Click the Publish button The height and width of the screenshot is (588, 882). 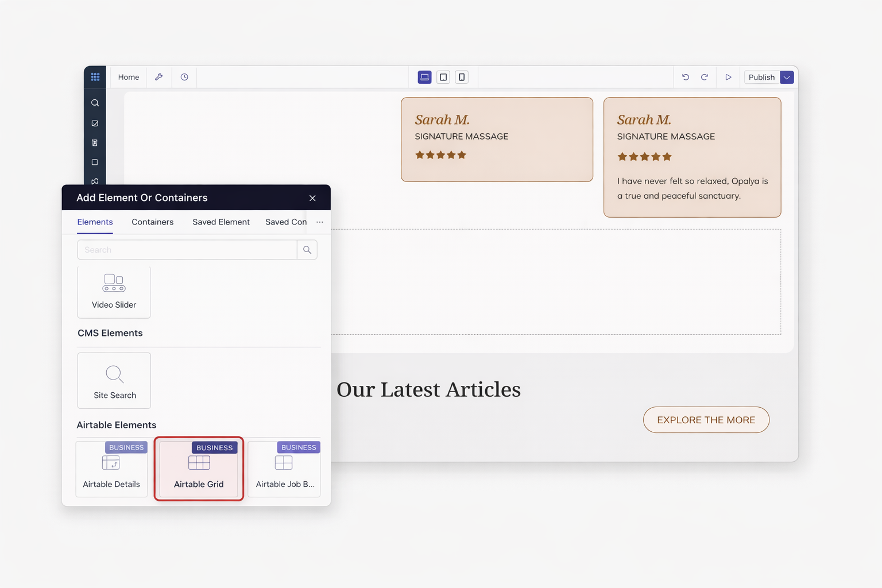[x=761, y=78]
